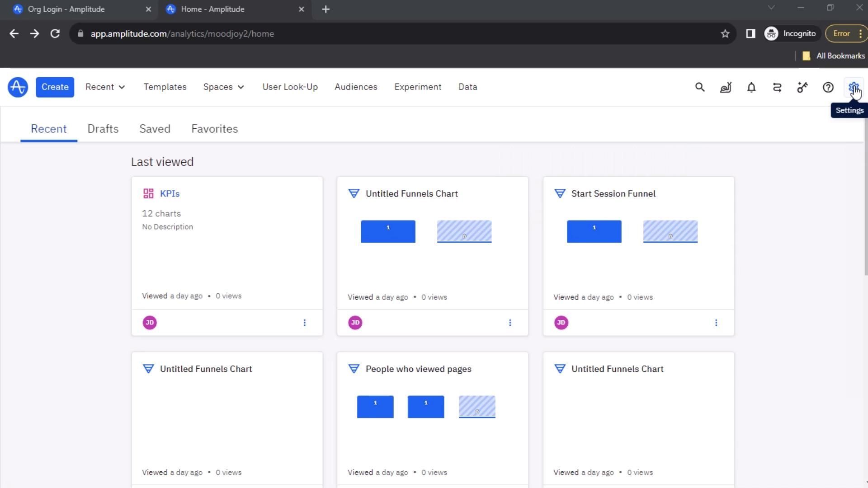Open the KPIs dashboard link
This screenshot has height=488, width=868.
click(x=170, y=193)
